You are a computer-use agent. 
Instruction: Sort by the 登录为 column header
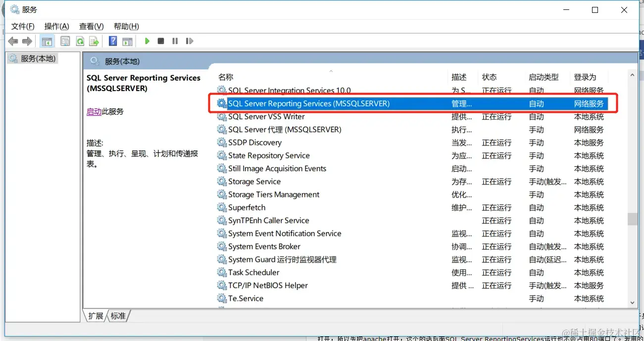585,77
